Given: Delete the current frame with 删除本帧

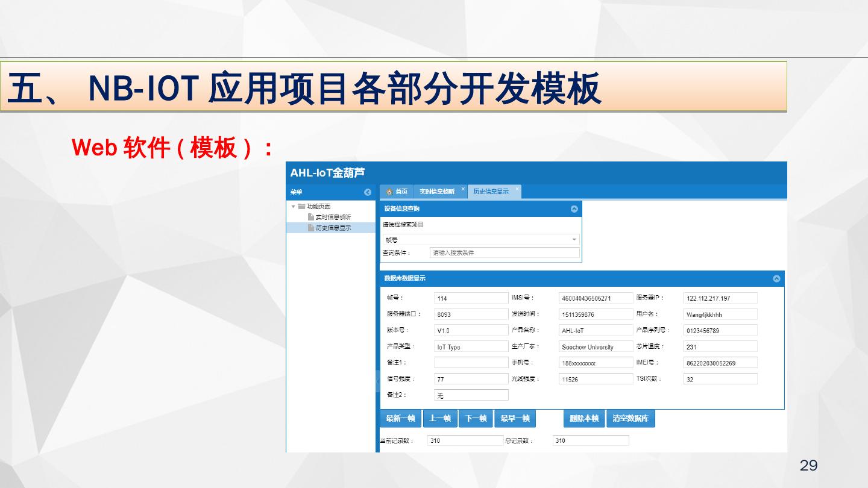Looking at the screenshot, I should click(584, 419).
